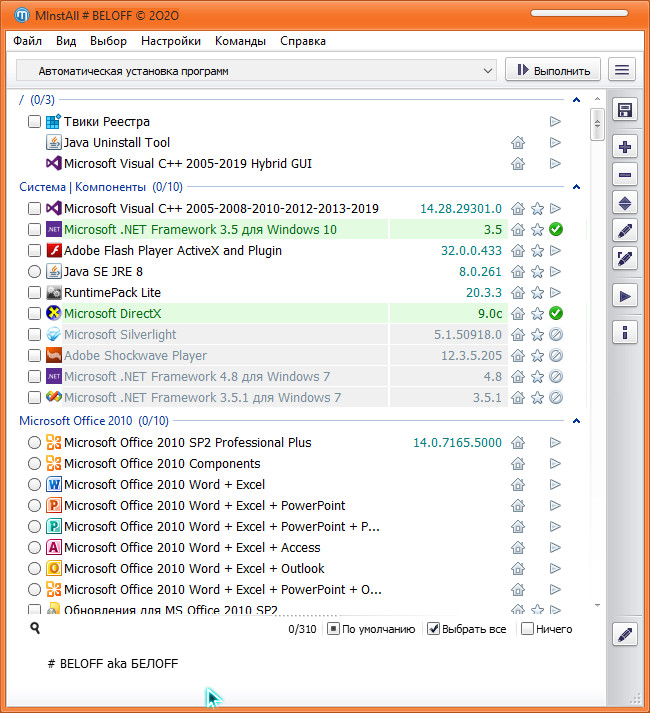Click the sidebar play arrow icon
Image resolution: width=650 pixels, height=713 pixels.
[x=625, y=296]
